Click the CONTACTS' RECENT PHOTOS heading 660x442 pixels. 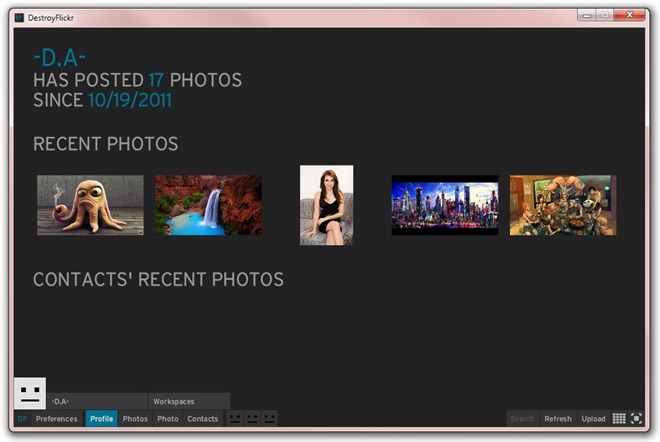158,280
